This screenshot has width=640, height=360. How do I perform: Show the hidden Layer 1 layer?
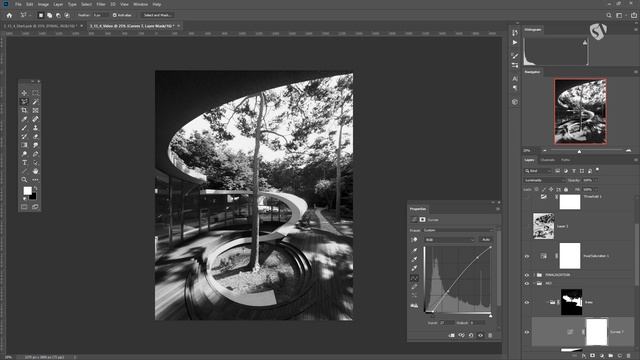pos(527,226)
